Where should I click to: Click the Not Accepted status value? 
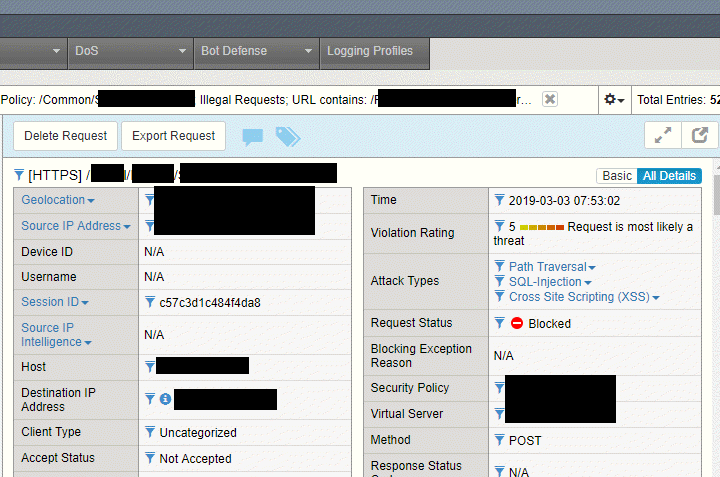click(195, 458)
